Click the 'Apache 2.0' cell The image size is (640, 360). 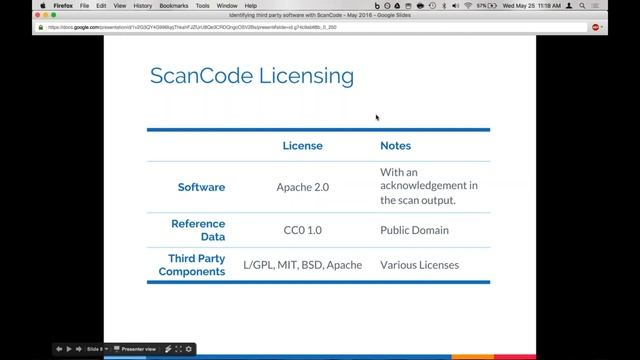click(302, 187)
